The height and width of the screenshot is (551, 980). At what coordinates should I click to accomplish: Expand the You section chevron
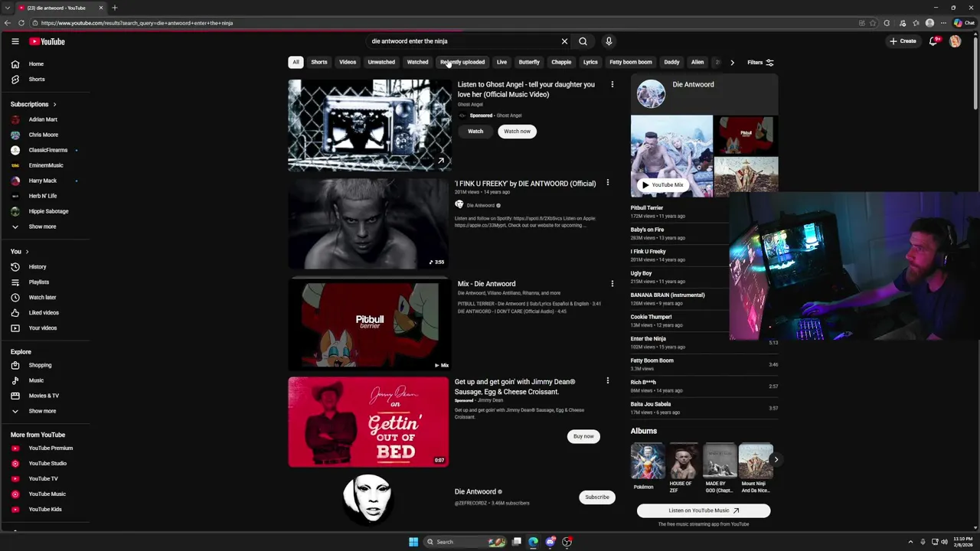coord(27,252)
